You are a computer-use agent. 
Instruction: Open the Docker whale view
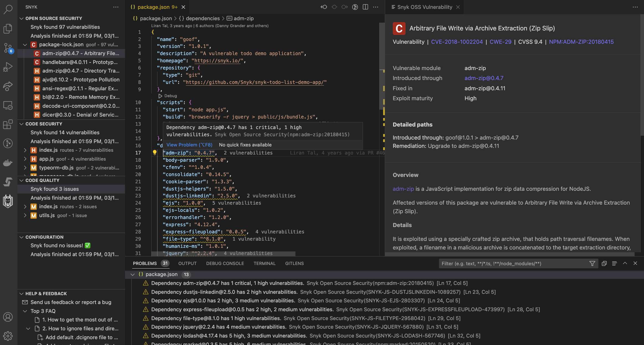[x=8, y=163]
